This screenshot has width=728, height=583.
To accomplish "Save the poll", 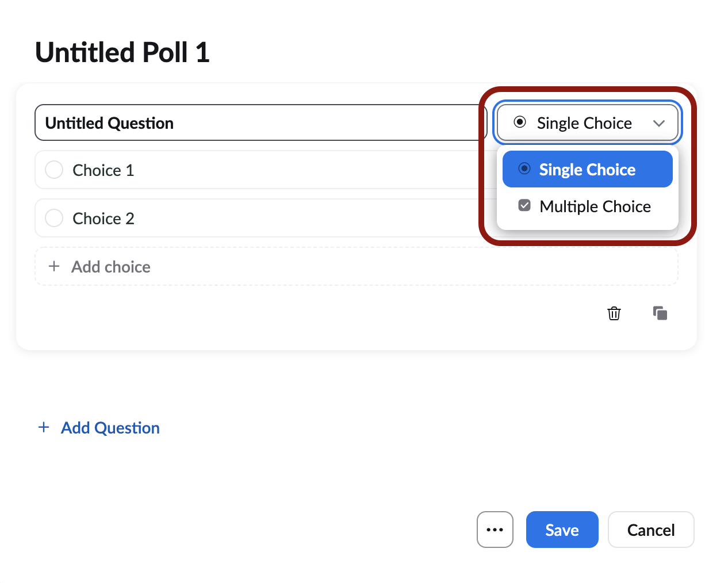I will 562,530.
